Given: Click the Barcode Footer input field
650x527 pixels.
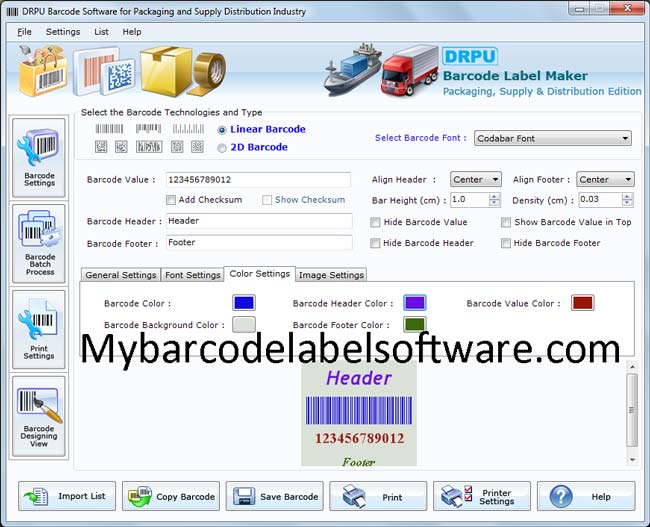Looking at the screenshot, I should pyautogui.click(x=259, y=243).
